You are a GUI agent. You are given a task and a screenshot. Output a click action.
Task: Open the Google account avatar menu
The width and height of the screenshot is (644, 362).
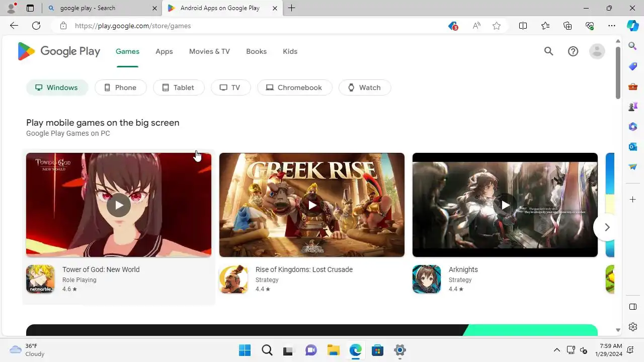click(597, 51)
